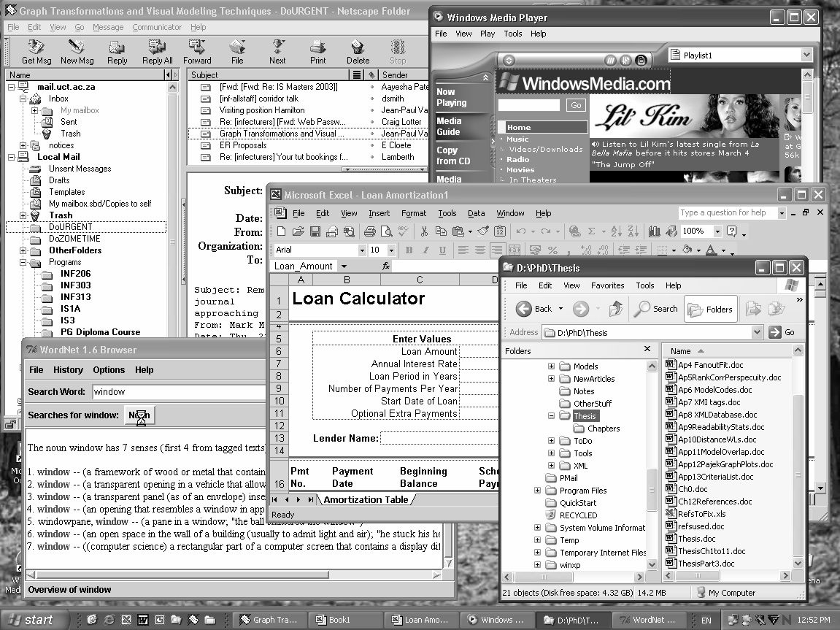The image size is (840, 630).
Task: Select the Amortization Table sheet tab
Action: (366, 500)
